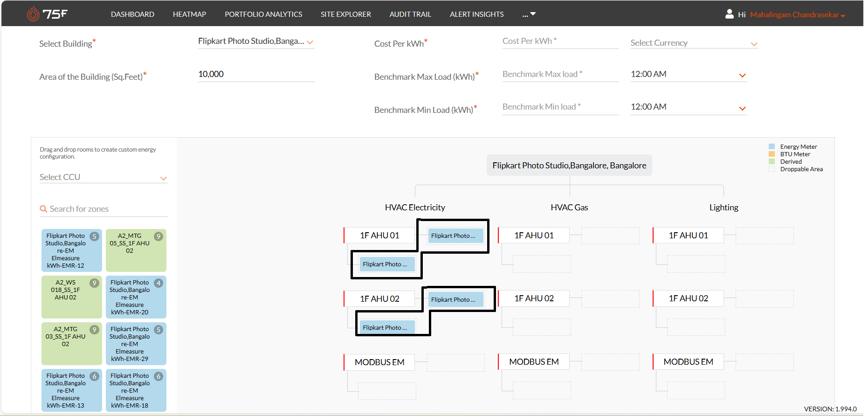This screenshot has height=416, width=868.
Task: Click Flipkart Photo chip below Electricity 1F AHU 02
Action: (387, 328)
